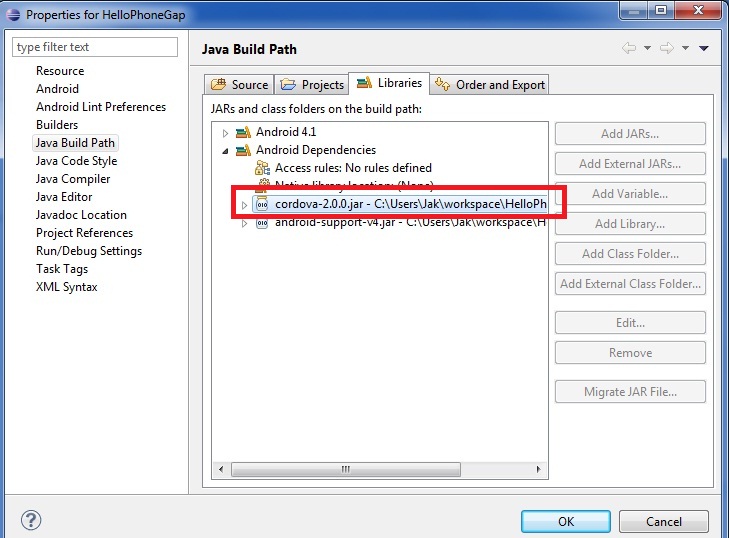Screen dimensions: 729x538
Task: Click the help question mark icon
Action: [x=30, y=521]
